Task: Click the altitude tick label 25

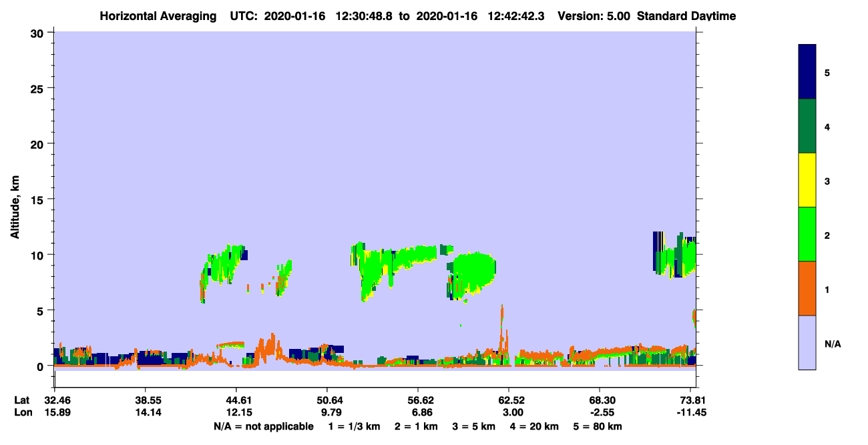Action: (x=39, y=88)
